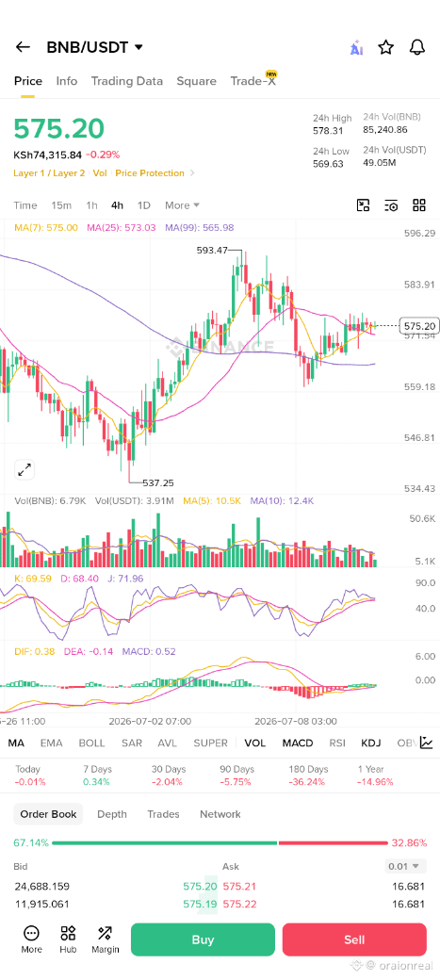
Task: Click the MA(7): 575.00 legend label
Action: (x=45, y=227)
